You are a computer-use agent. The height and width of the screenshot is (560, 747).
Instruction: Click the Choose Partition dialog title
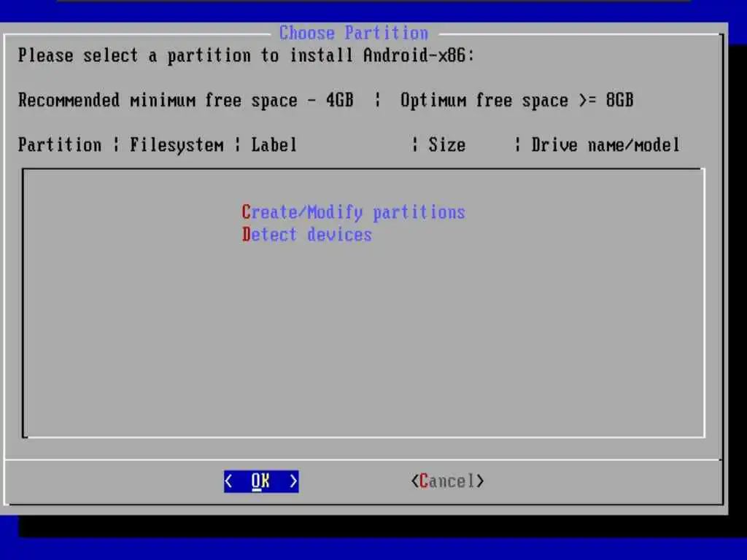(x=354, y=33)
